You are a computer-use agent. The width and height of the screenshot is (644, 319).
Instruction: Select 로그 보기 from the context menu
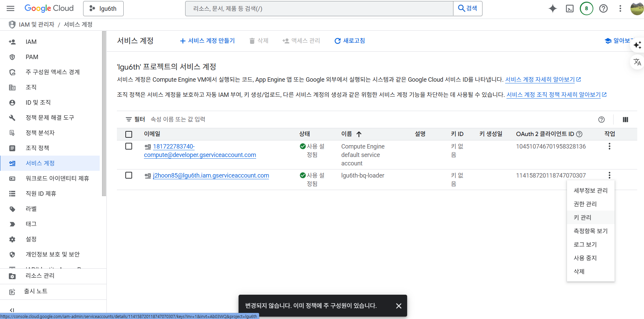coord(591,244)
